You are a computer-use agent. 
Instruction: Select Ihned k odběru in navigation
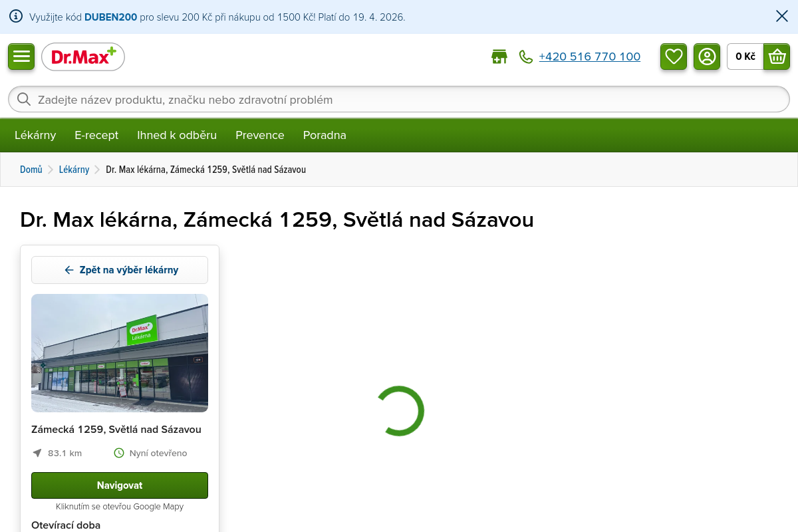coord(177,135)
